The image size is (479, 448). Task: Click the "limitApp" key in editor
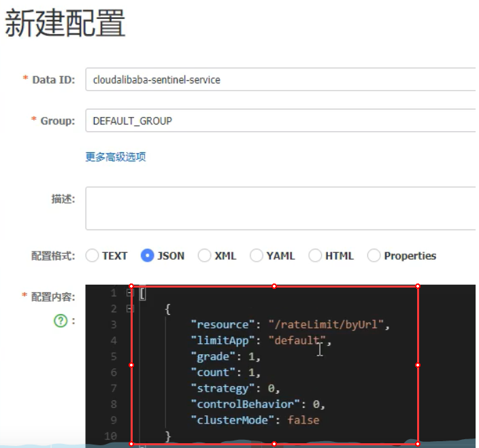pyautogui.click(x=222, y=341)
